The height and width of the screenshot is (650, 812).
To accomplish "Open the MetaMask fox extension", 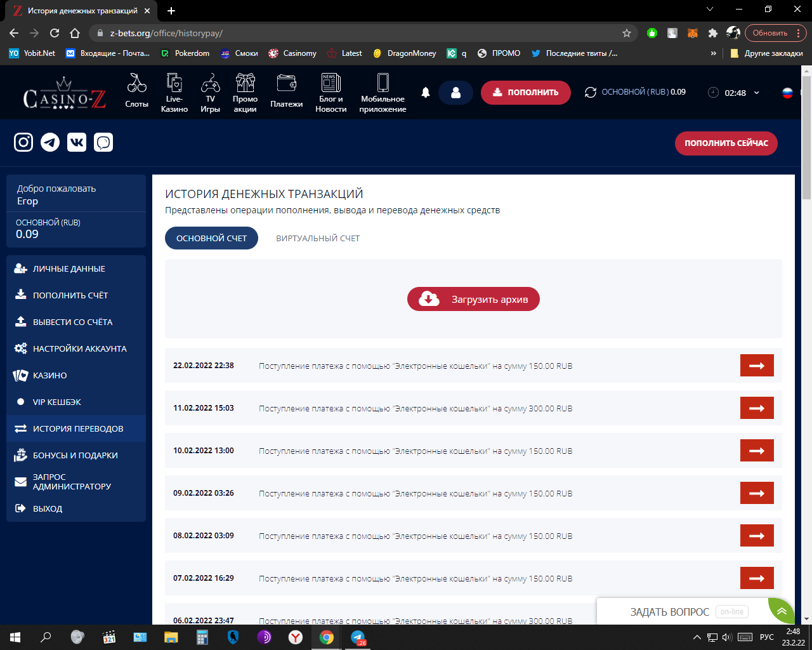I will click(x=693, y=33).
